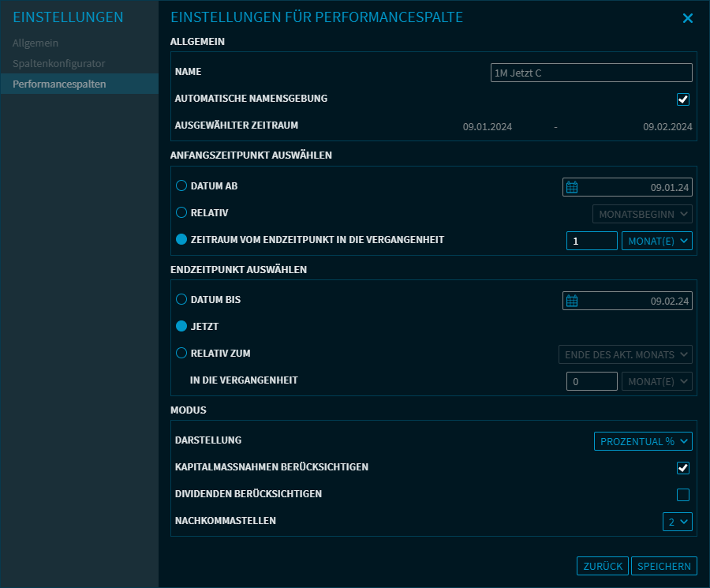Image resolution: width=710 pixels, height=588 pixels.
Task: Enable Dividenden berücksichtigen checkbox
Action: (x=683, y=495)
